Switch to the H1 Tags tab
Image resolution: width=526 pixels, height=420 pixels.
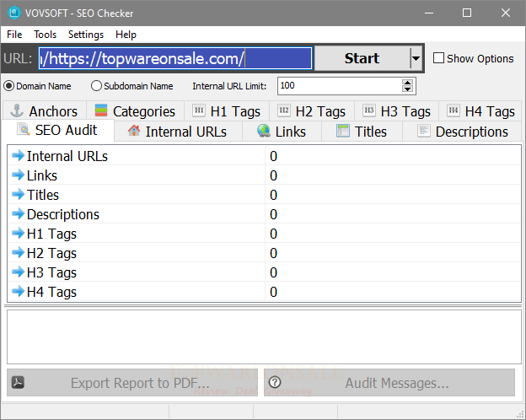[x=227, y=111]
